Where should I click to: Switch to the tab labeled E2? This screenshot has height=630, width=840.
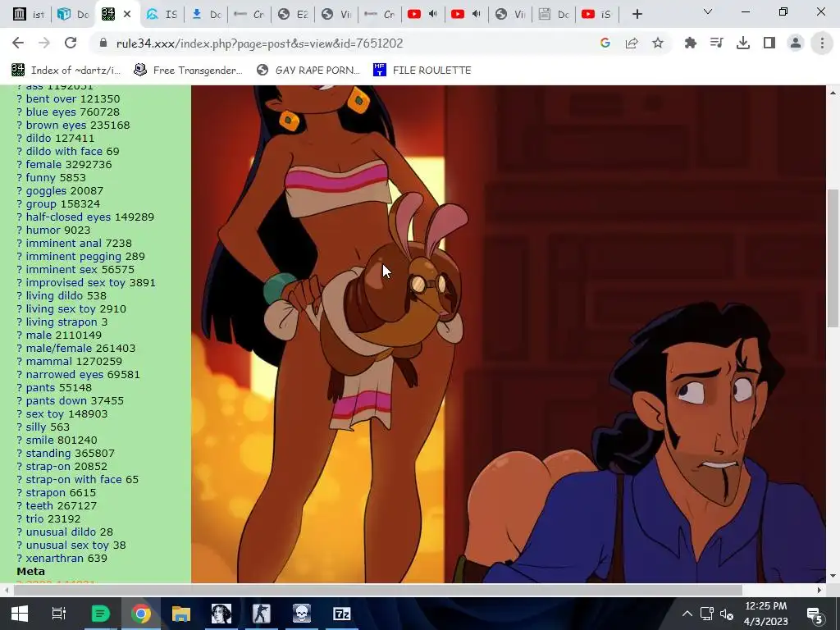pos(293,14)
